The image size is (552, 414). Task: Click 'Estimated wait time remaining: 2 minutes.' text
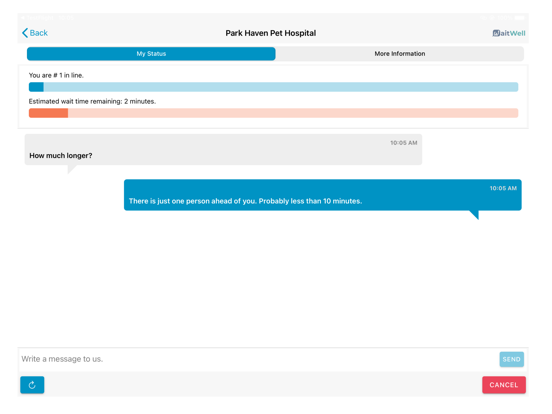(92, 101)
